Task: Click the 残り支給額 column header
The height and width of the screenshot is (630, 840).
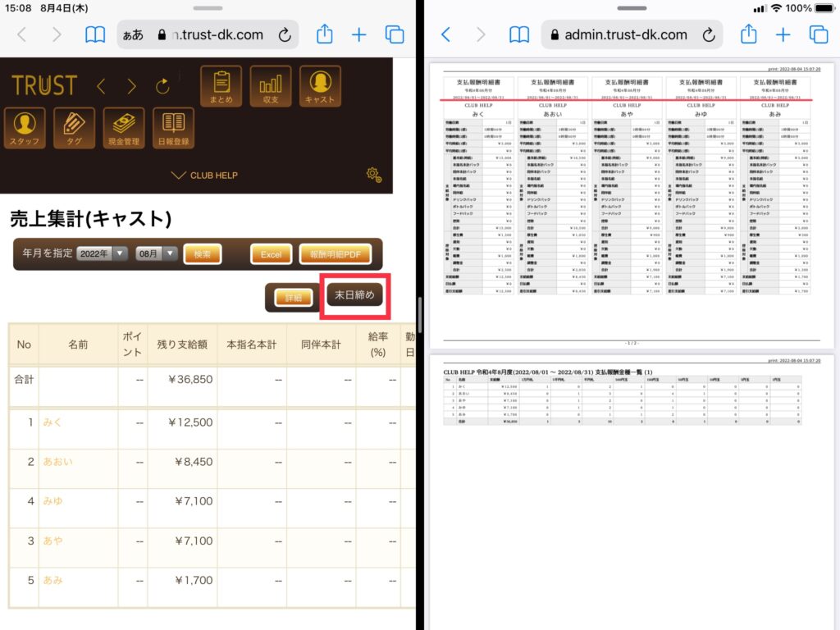Action: click(182, 345)
